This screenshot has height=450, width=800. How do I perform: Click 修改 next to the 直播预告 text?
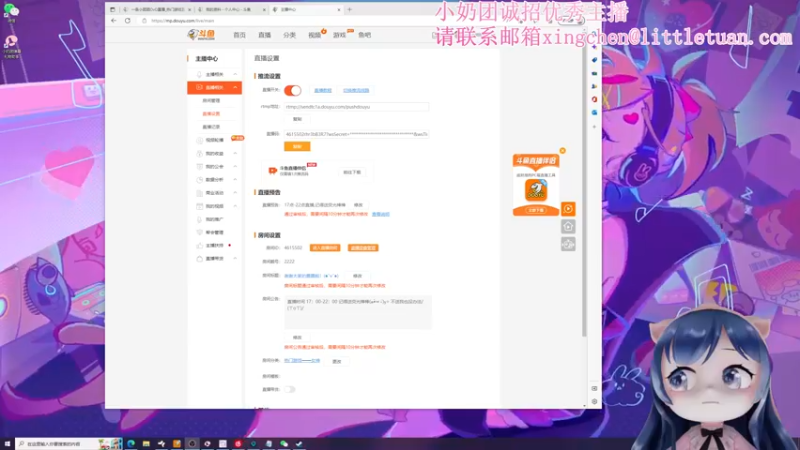(358, 205)
